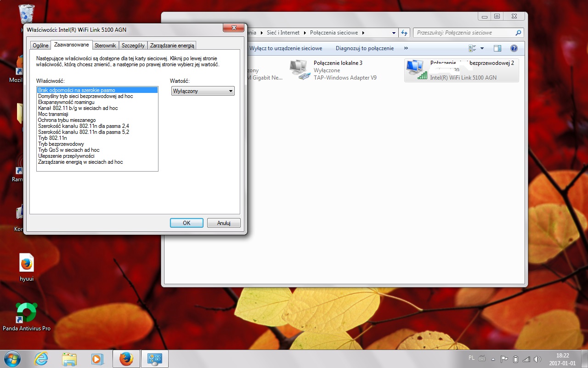This screenshot has width=588, height=368.
Task: Show hidden toolbar commands with double chevron
Action: pos(406,48)
